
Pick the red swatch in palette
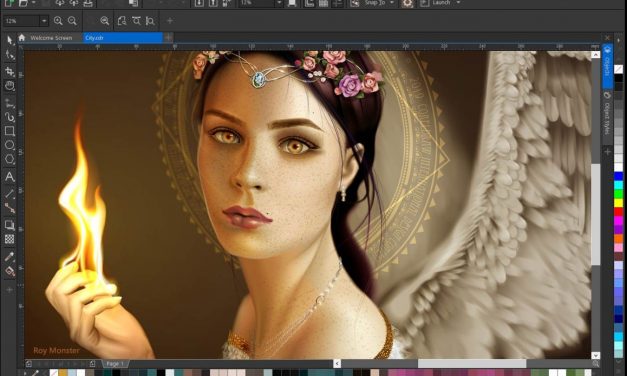619,212
